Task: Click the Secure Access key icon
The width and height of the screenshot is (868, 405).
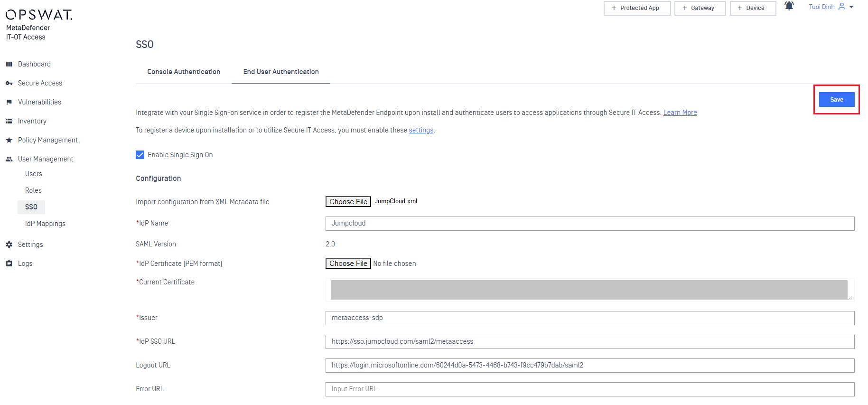Action: [x=9, y=83]
